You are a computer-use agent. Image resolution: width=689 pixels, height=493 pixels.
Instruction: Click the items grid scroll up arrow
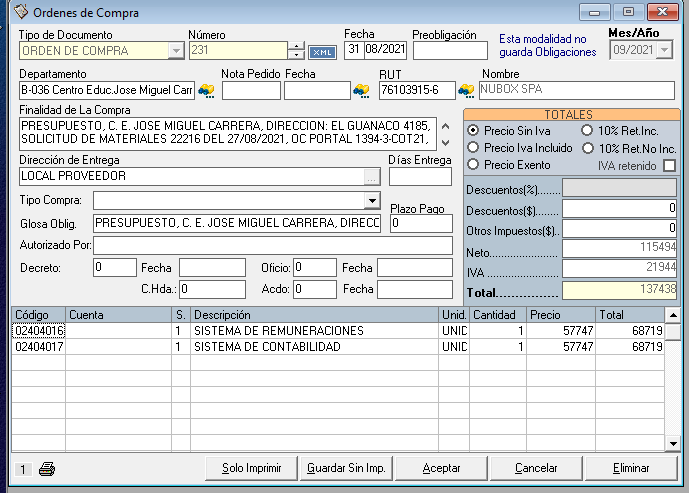(x=673, y=315)
